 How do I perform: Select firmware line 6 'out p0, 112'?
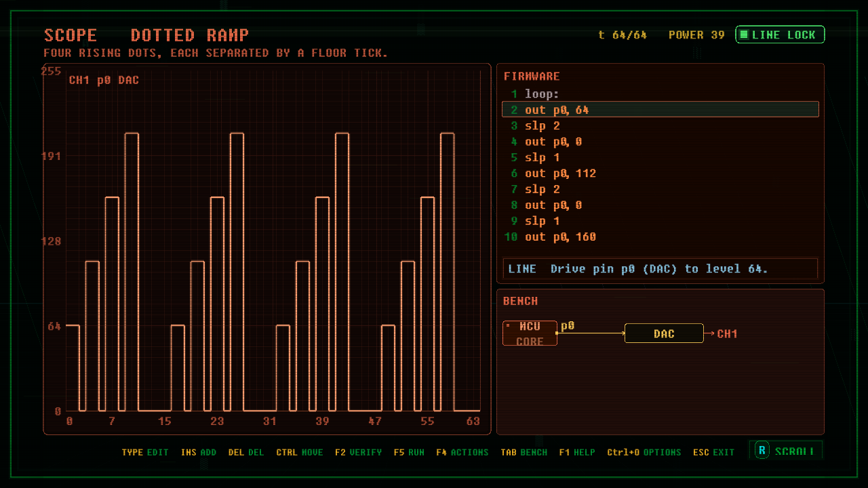coord(660,174)
